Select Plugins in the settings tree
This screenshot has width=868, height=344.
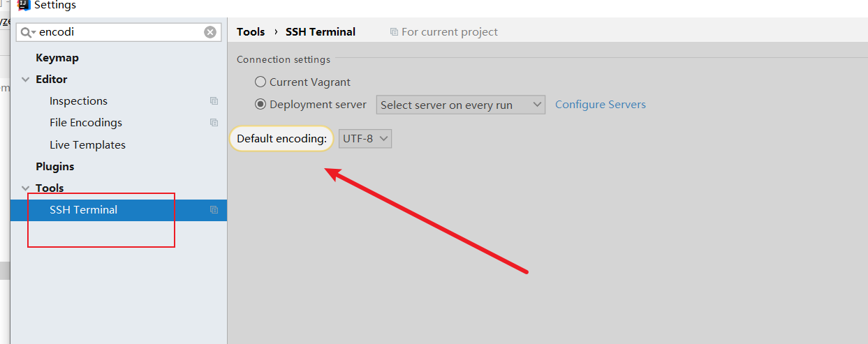[x=55, y=167]
